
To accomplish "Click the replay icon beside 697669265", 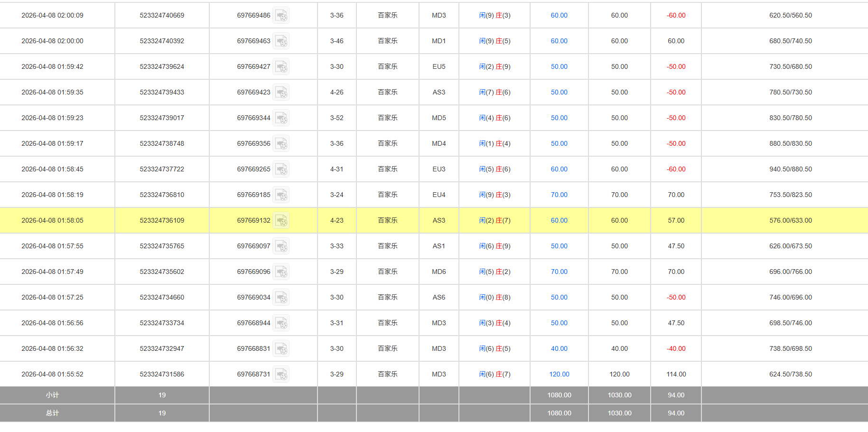I will [281, 169].
